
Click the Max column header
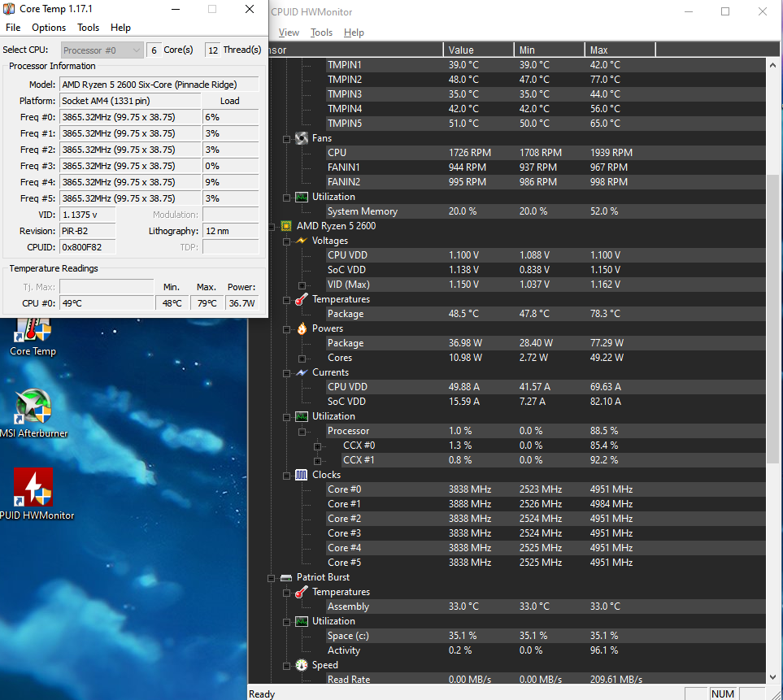620,50
